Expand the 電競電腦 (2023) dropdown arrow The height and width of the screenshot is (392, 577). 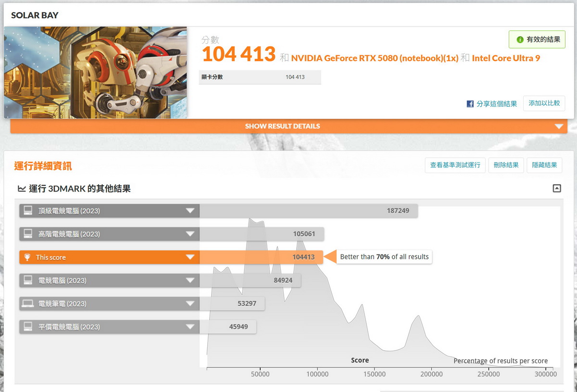(190, 280)
